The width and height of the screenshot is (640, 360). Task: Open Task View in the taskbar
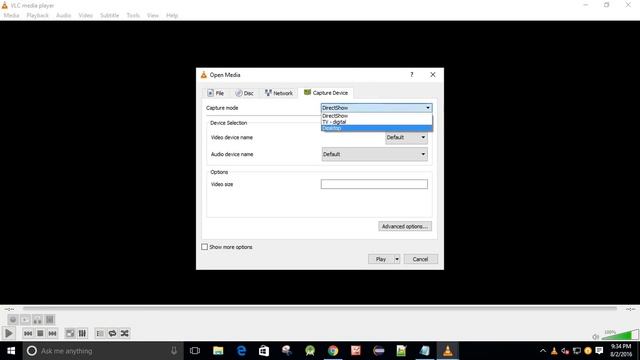[195, 351]
